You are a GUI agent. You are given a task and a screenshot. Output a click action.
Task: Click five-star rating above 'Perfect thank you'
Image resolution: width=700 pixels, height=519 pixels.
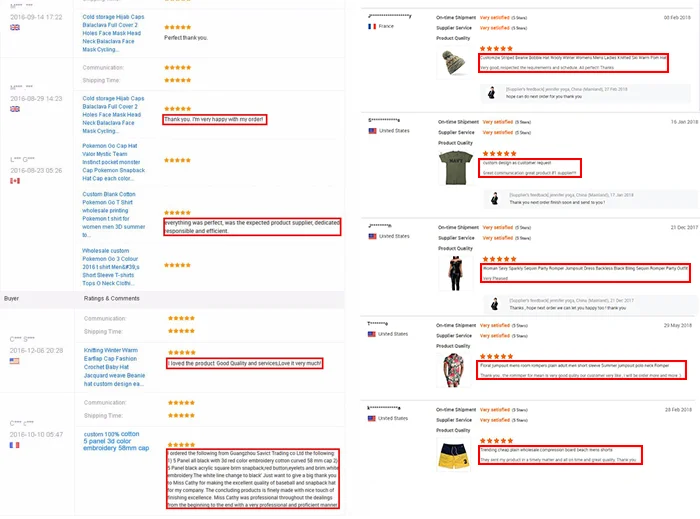click(x=178, y=27)
